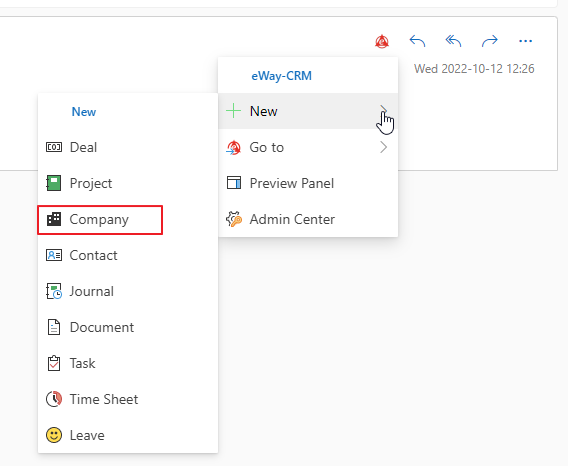Image resolution: width=568 pixels, height=466 pixels.
Task: Open Preview Panel from the menu
Action: 308,183
